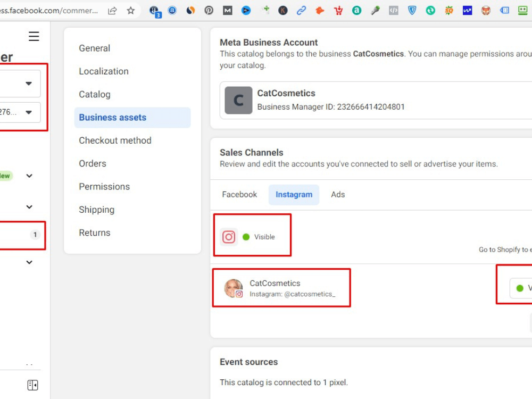The image size is (532, 399).
Task: Click the address bar URL
Action: [49, 11]
